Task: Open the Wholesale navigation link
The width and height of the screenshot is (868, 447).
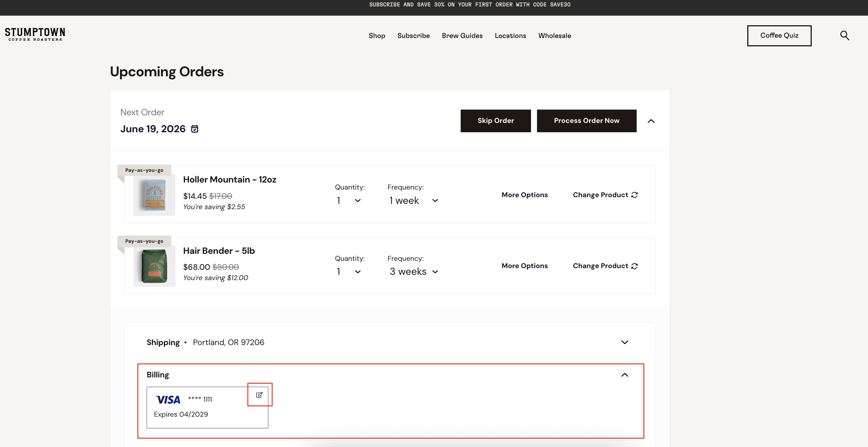Action: coord(554,36)
